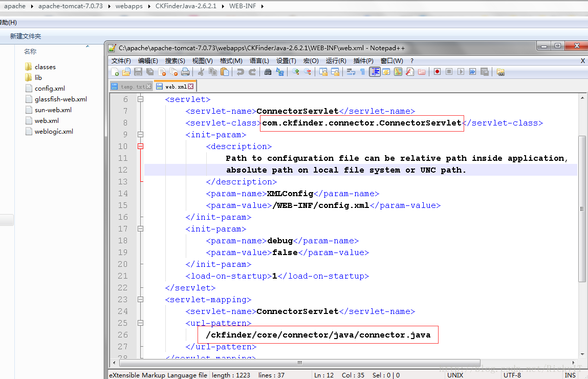Open the 搜索(S) menu

click(175, 61)
